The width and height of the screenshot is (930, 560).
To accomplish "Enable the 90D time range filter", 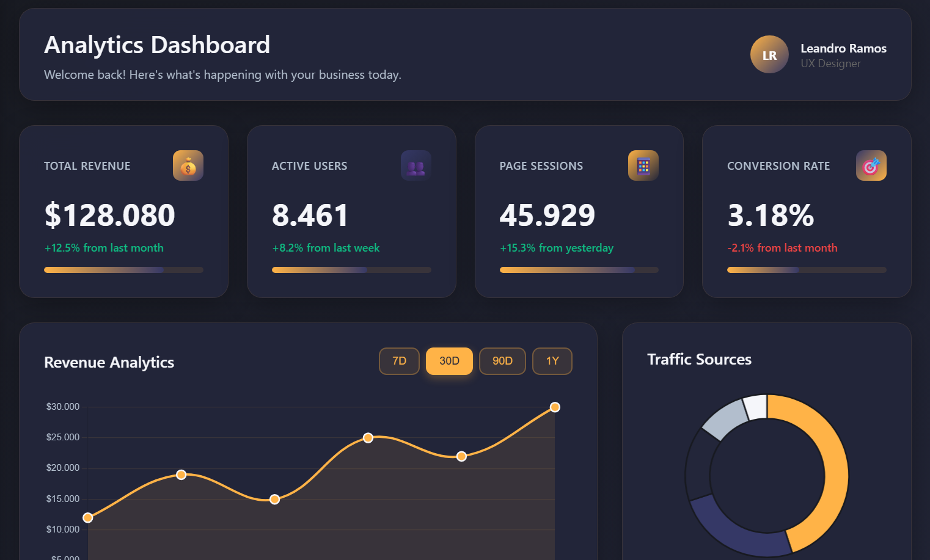I will (x=502, y=361).
